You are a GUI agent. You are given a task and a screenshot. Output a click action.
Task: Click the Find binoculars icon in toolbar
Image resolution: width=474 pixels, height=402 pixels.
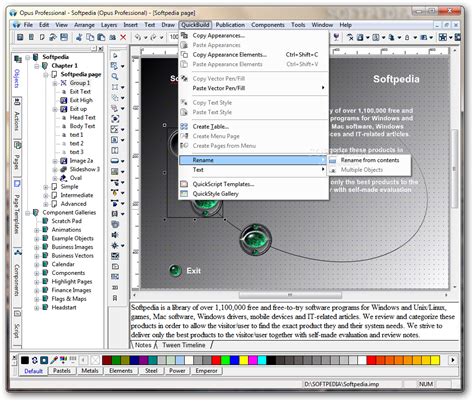click(112, 37)
